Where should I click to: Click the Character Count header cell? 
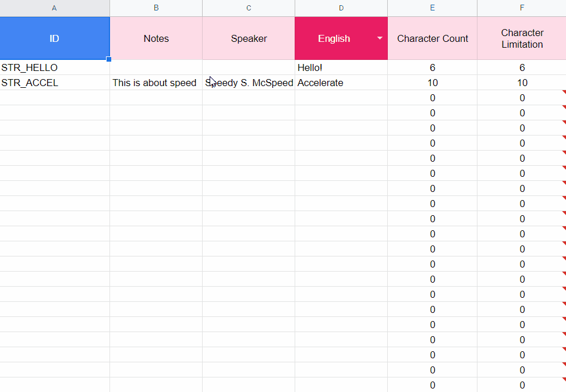point(433,38)
